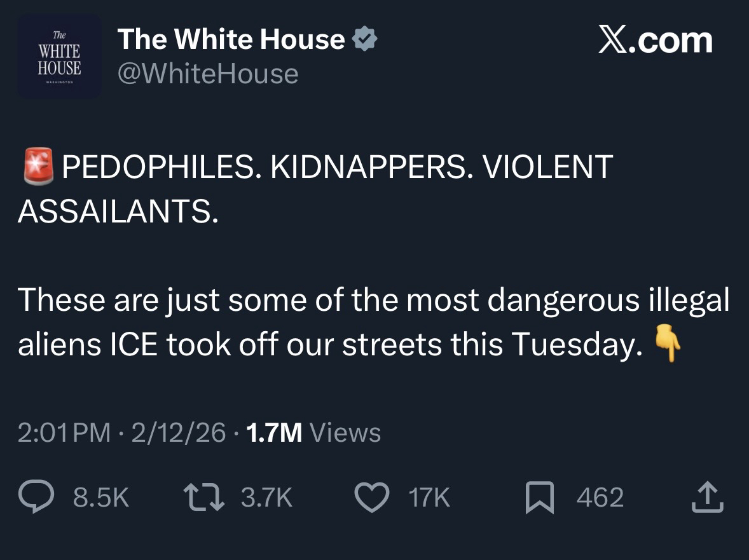Viewport: 749px width, 560px height.
Task: Share the post via the upload arrow icon
Action: click(707, 497)
